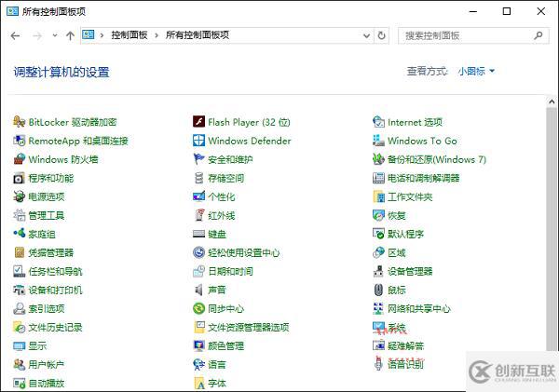Screen dimensions: 559x392
Task: Select the 所有控制面板项 breadcrumb
Action: [198, 35]
